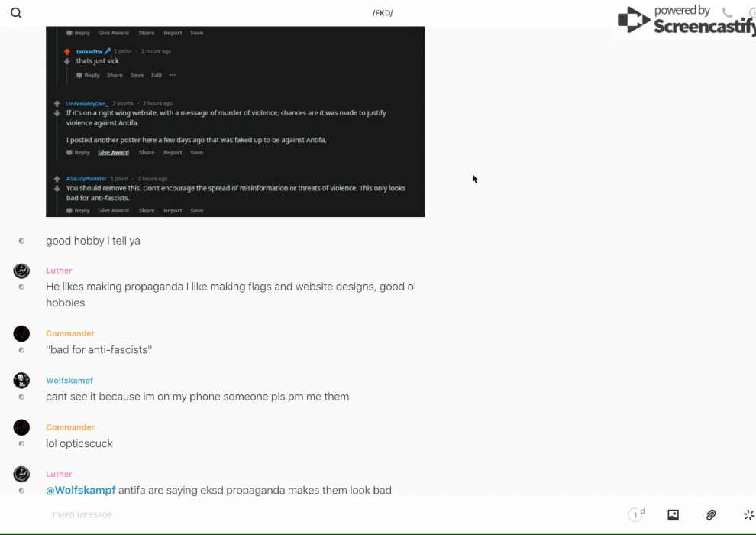This screenshot has width=756, height=535.
Task: Attach an image using the picture icon
Action: click(673, 515)
